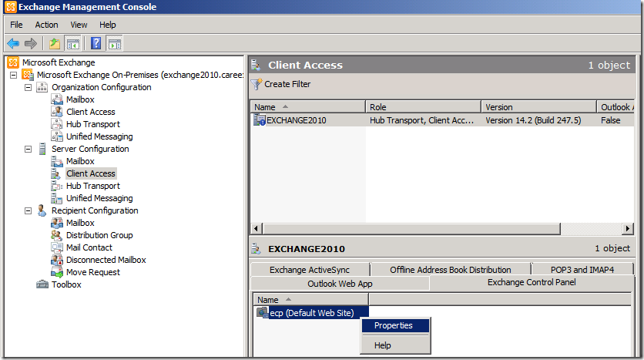Sort servers by Version column header

click(539, 107)
